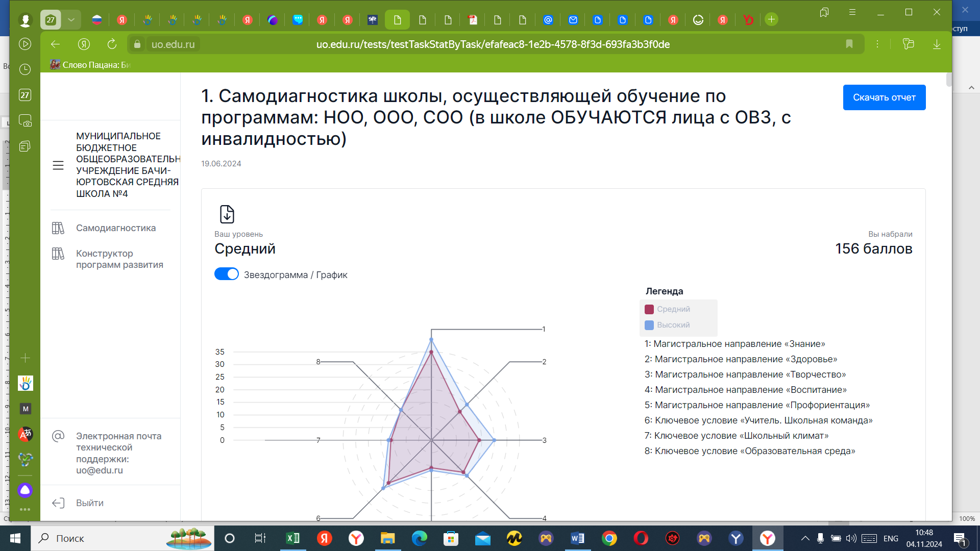980x551 pixels.
Task: Bookmark the page with the bookmark icon
Action: (849, 44)
